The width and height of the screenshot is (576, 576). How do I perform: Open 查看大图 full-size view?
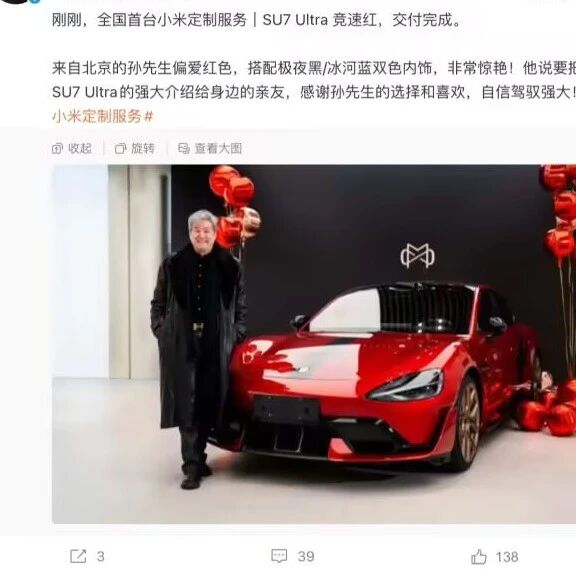[218, 148]
